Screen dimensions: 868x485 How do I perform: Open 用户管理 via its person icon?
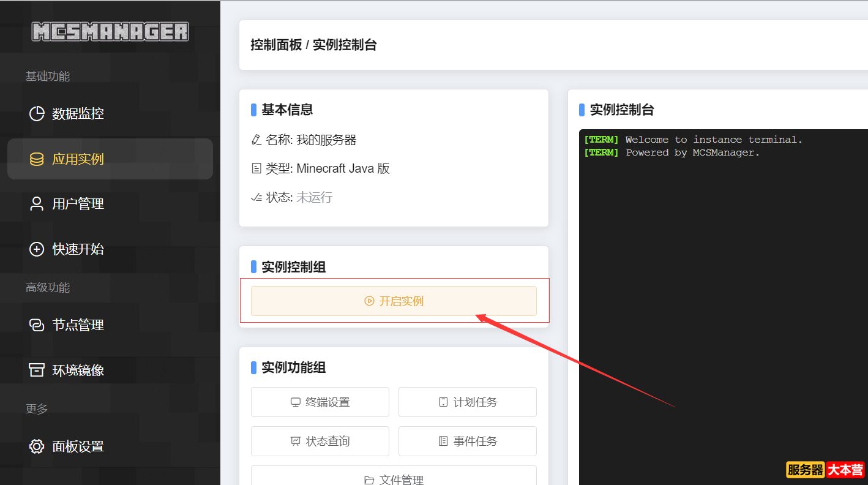pyautogui.click(x=37, y=203)
